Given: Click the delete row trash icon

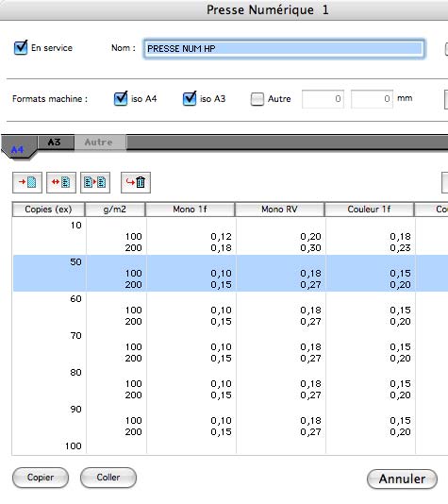Looking at the screenshot, I should coord(136,182).
